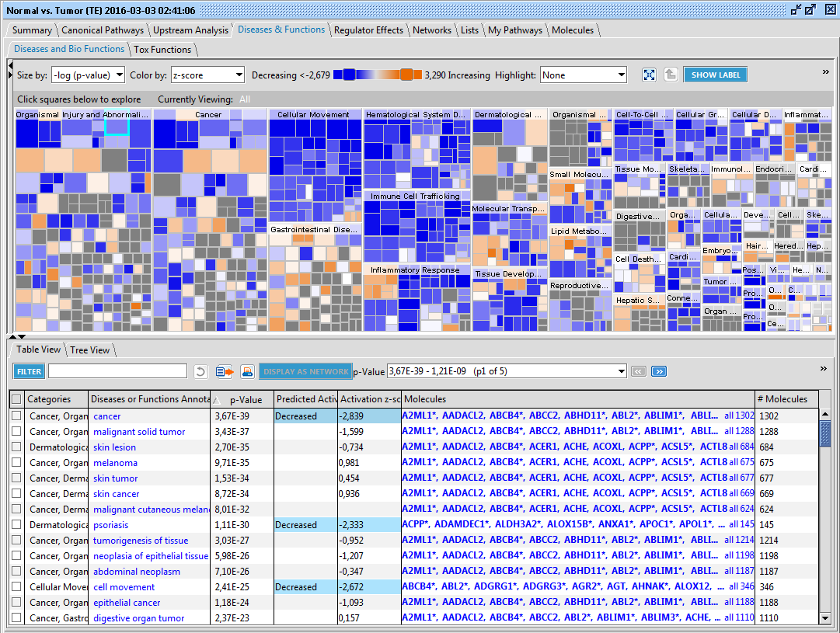This screenshot has width=840, height=633.
Task: Click all 145 molecules link for psoriasis
Action: pyautogui.click(x=741, y=524)
